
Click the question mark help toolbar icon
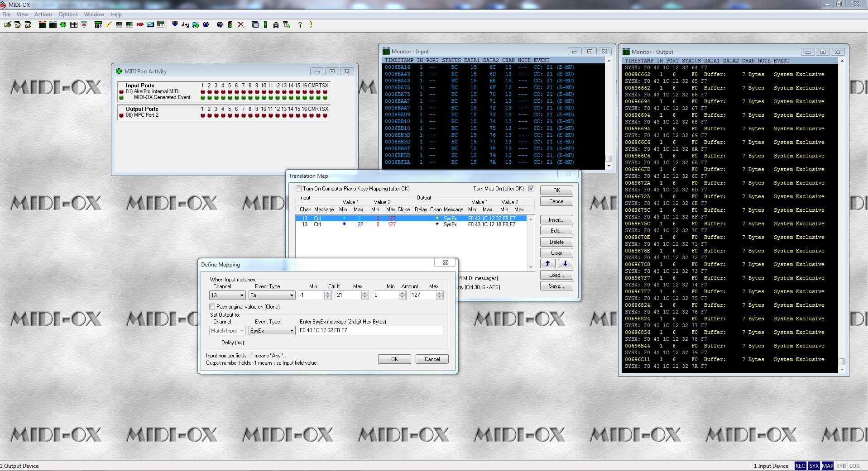click(x=300, y=24)
